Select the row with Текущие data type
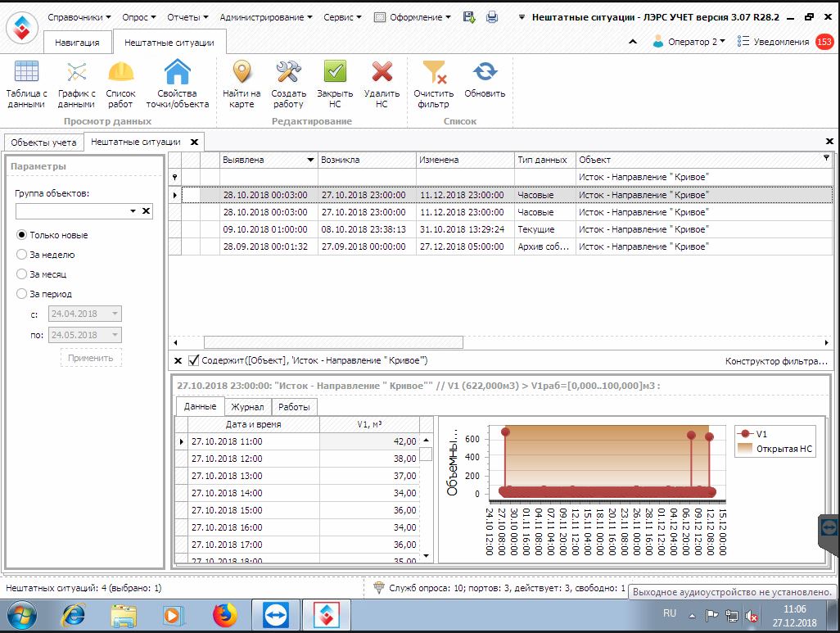Image resolution: width=840 pixels, height=633 pixels. pyautogui.click(x=500, y=229)
